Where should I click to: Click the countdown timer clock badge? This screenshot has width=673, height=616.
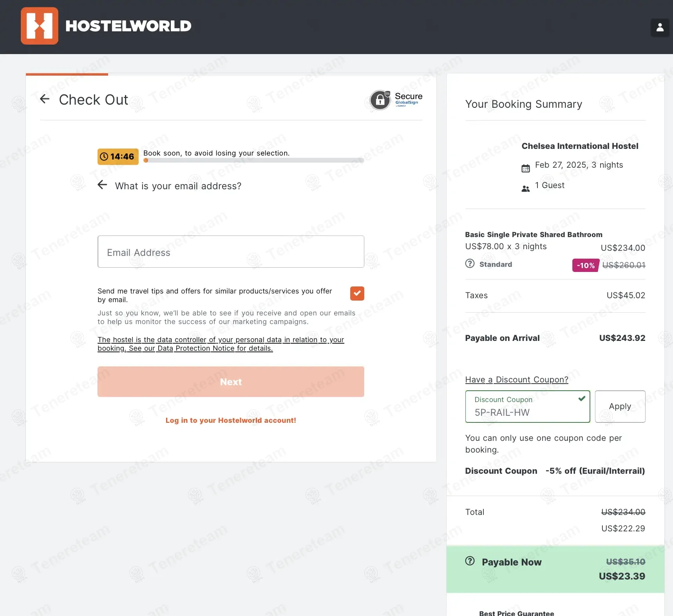coord(118,157)
